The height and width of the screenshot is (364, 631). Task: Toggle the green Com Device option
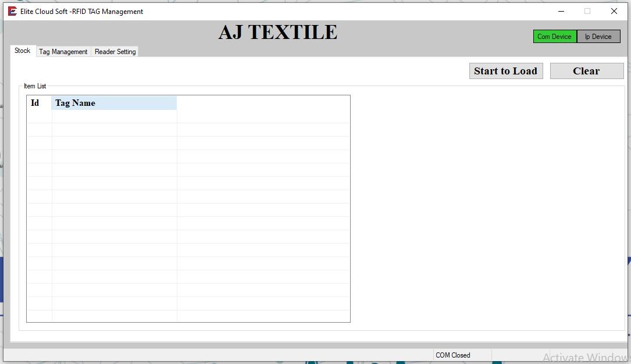554,37
